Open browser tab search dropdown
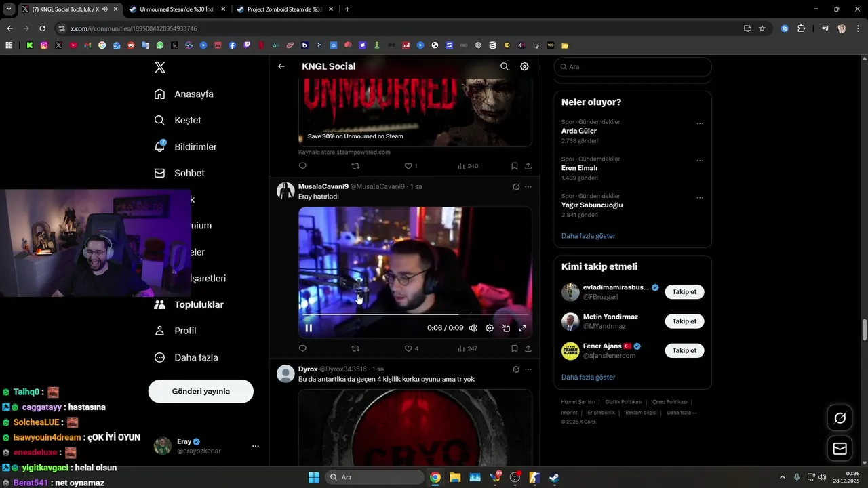Image resolution: width=868 pixels, height=488 pixels. (8, 9)
